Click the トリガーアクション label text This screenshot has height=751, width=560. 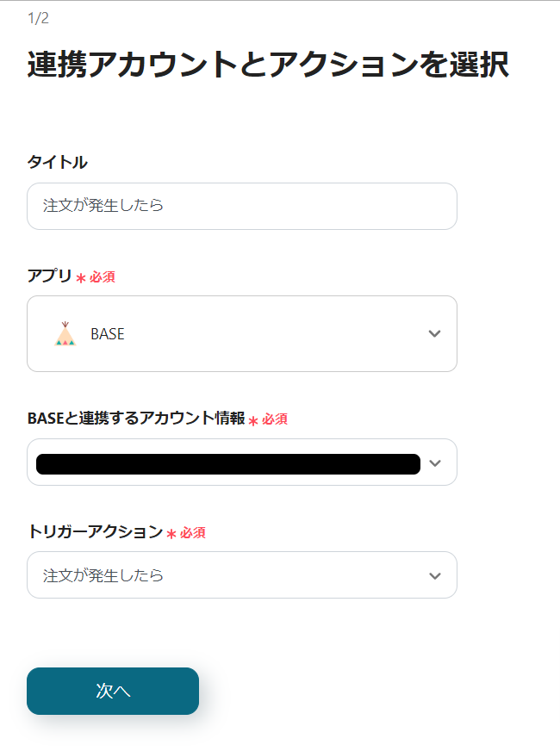pyautogui.click(x=95, y=532)
